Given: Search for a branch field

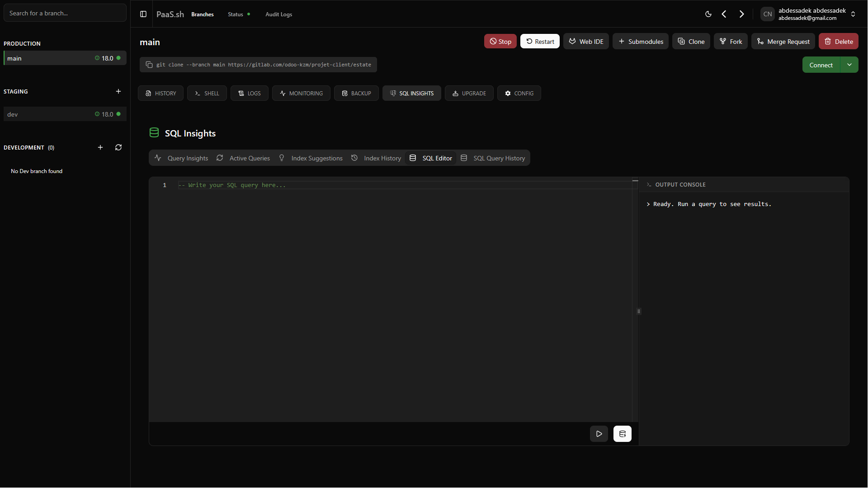Looking at the screenshot, I should (65, 13).
